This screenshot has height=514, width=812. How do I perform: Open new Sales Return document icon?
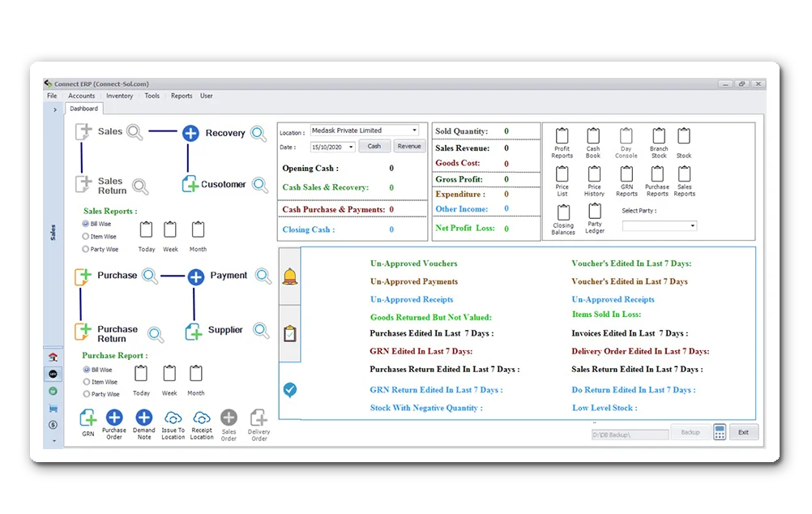coord(83,184)
